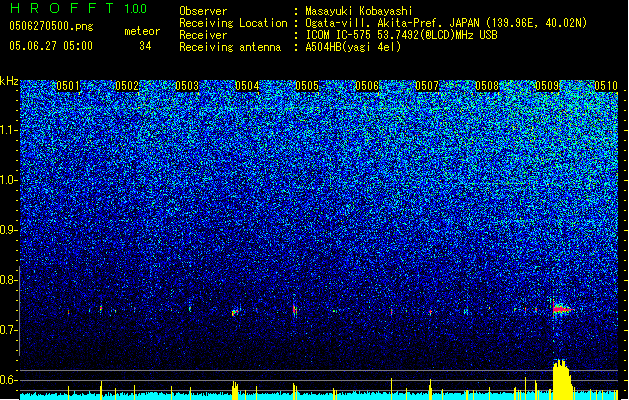Click the 0506 time marker
This screenshot has height=400, width=629.
click(x=367, y=86)
